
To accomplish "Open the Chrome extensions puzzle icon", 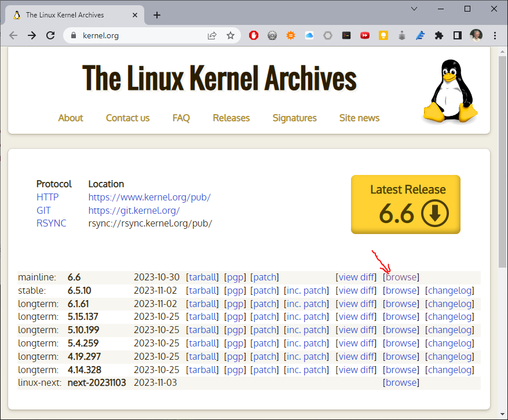I will [x=439, y=35].
